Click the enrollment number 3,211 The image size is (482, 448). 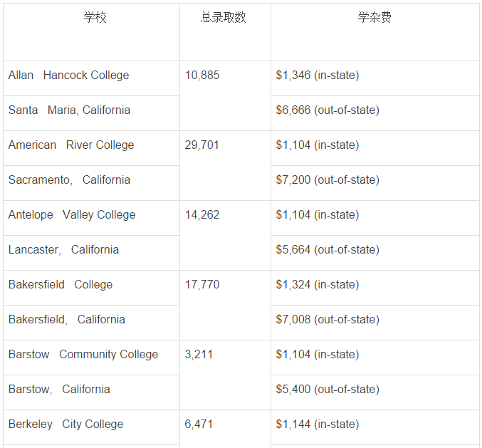(x=199, y=354)
